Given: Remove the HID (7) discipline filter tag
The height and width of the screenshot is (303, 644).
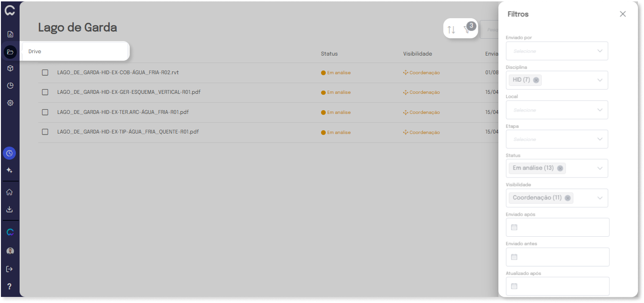Looking at the screenshot, I should [x=536, y=80].
